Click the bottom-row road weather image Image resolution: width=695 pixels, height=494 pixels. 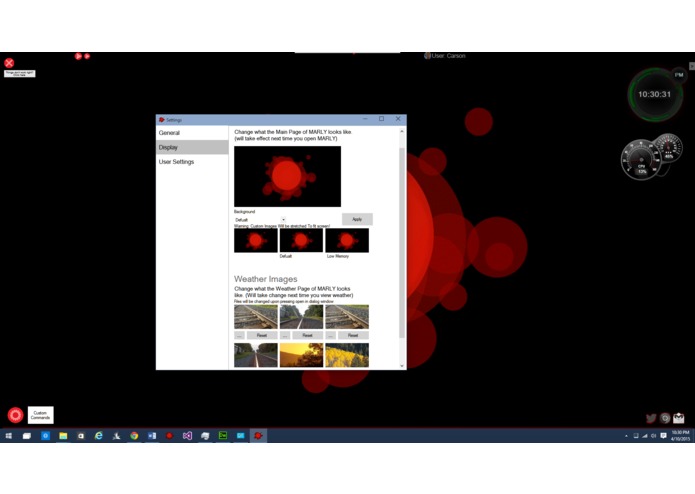(x=256, y=355)
